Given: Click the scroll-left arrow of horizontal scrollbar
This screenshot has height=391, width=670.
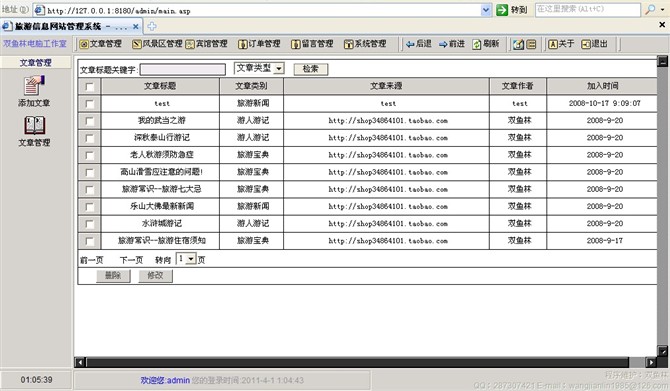Looking at the screenshot, I should click(x=80, y=362).
